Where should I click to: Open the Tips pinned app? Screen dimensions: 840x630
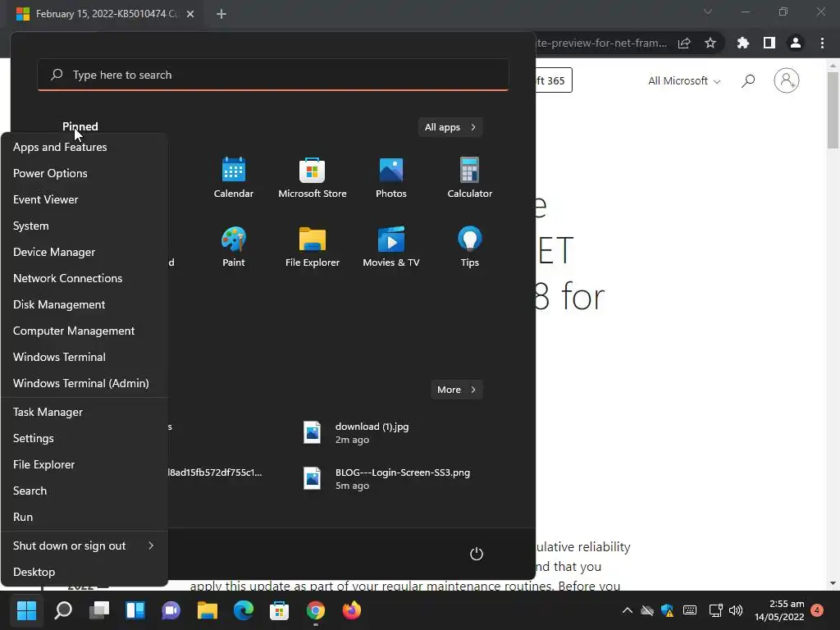470,246
